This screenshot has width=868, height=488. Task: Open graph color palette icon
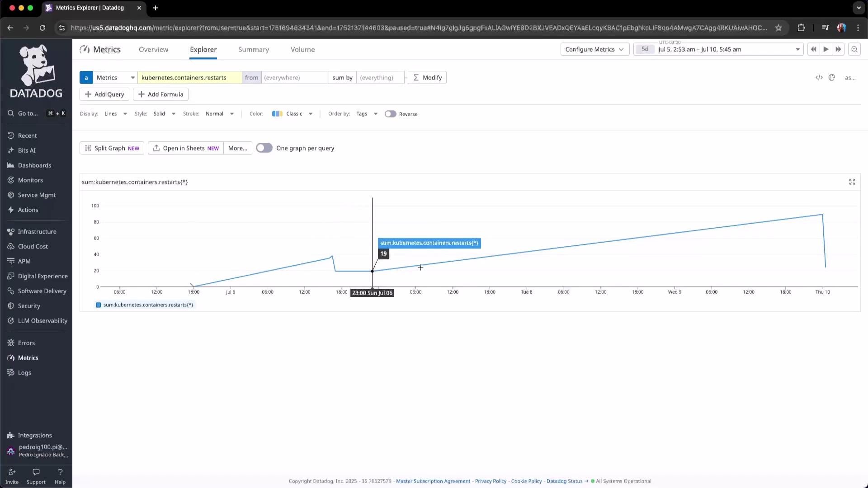pyautogui.click(x=832, y=78)
